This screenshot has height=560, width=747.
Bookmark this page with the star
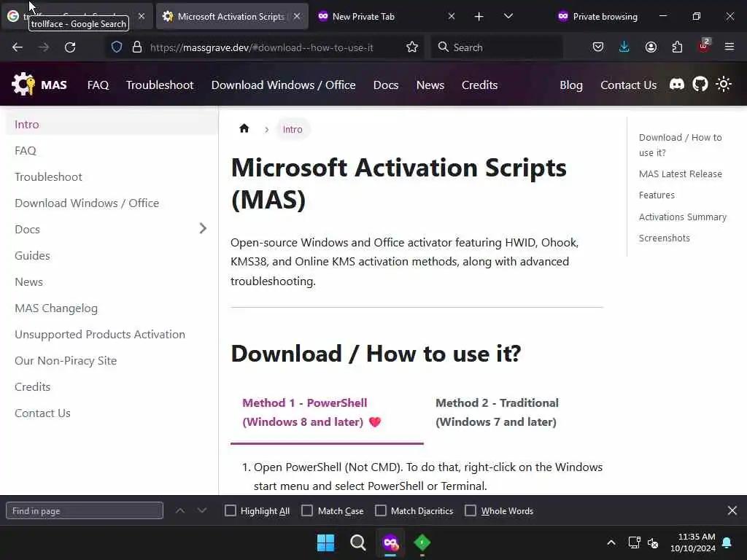tap(412, 47)
